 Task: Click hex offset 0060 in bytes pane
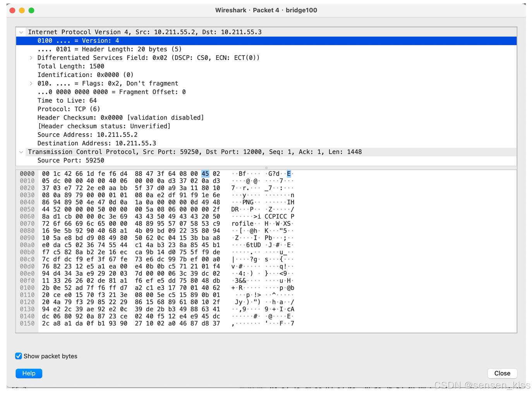(27, 217)
